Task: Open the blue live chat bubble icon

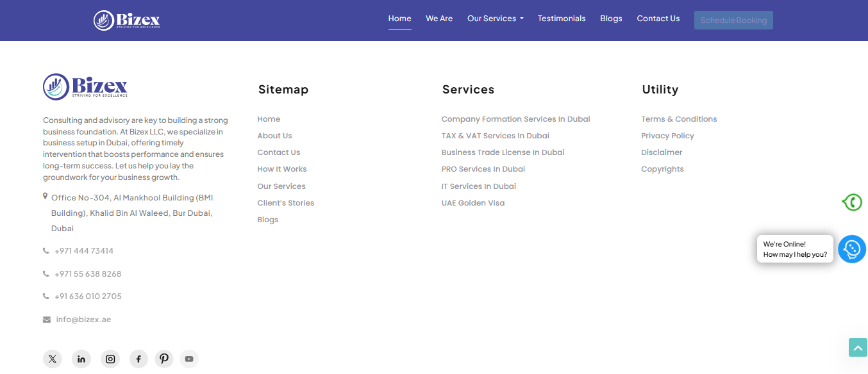Action: pos(852,249)
